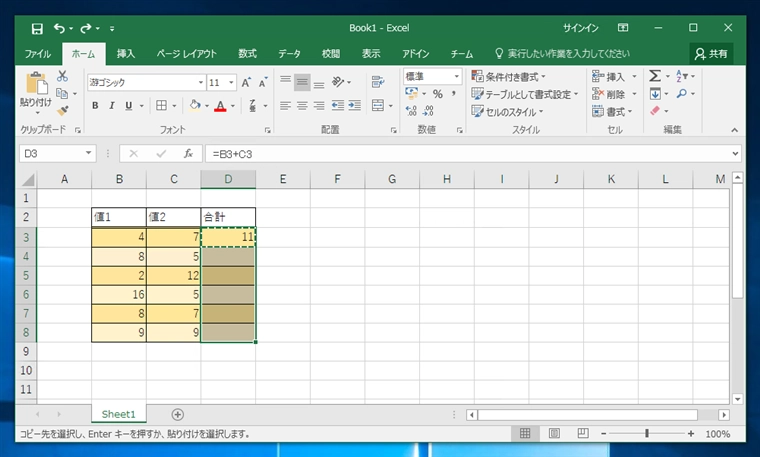
Task: Open the font name dropdown (游ゴシック)
Action: click(201, 82)
